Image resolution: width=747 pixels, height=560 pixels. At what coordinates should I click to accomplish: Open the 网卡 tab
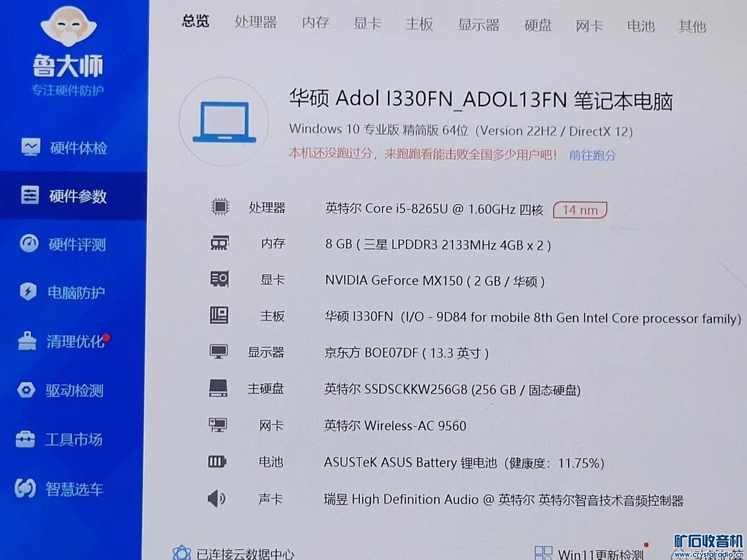tap(589, 26)
